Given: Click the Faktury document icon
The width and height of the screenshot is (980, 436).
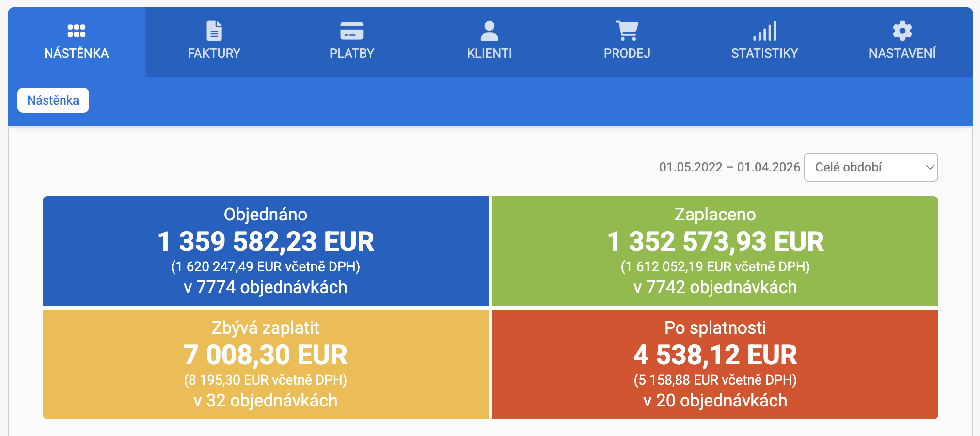Looking at the screenshot, I should [214, 31].
